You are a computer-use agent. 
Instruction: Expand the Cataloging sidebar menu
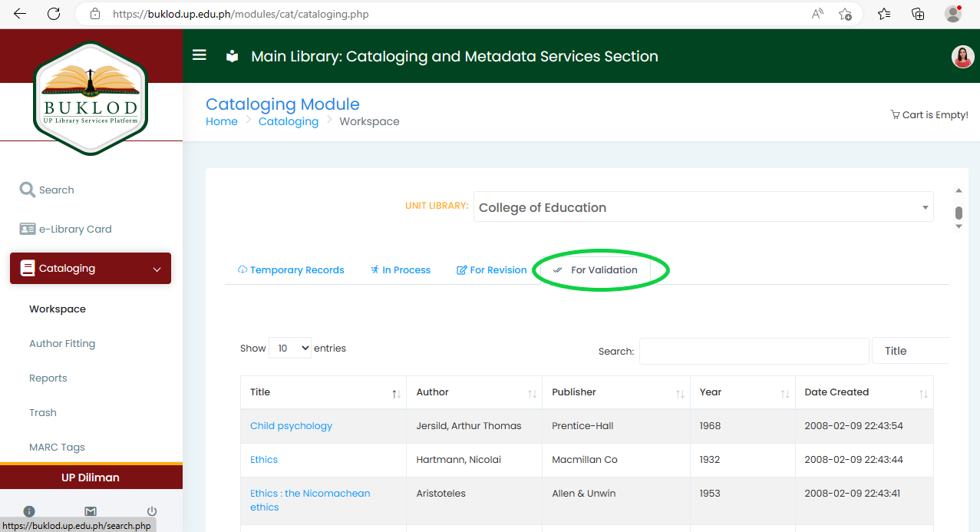point(91,269)
